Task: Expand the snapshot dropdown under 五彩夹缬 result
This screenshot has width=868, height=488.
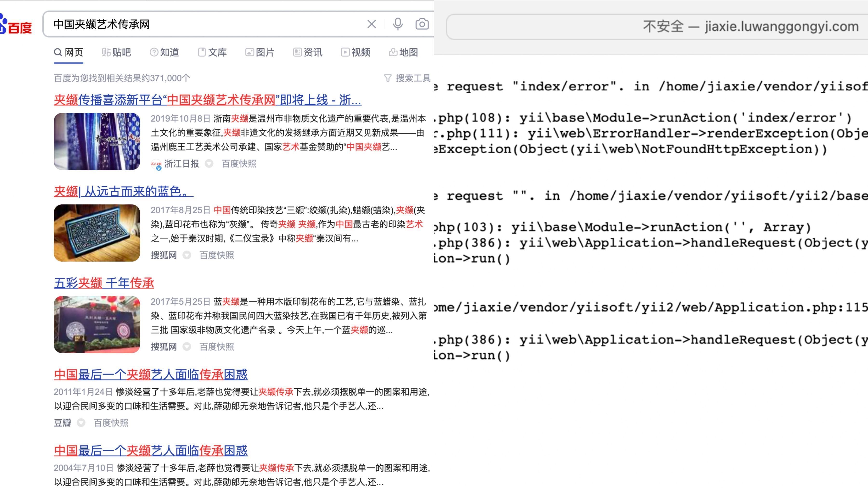Action: click(x=187, y=347)
